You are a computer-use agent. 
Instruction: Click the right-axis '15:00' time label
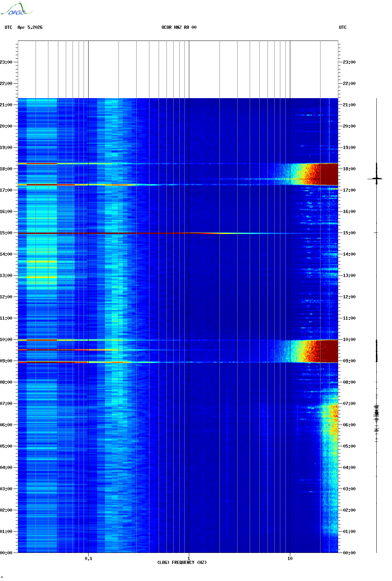pyautogui.click(x=349, y=233)
